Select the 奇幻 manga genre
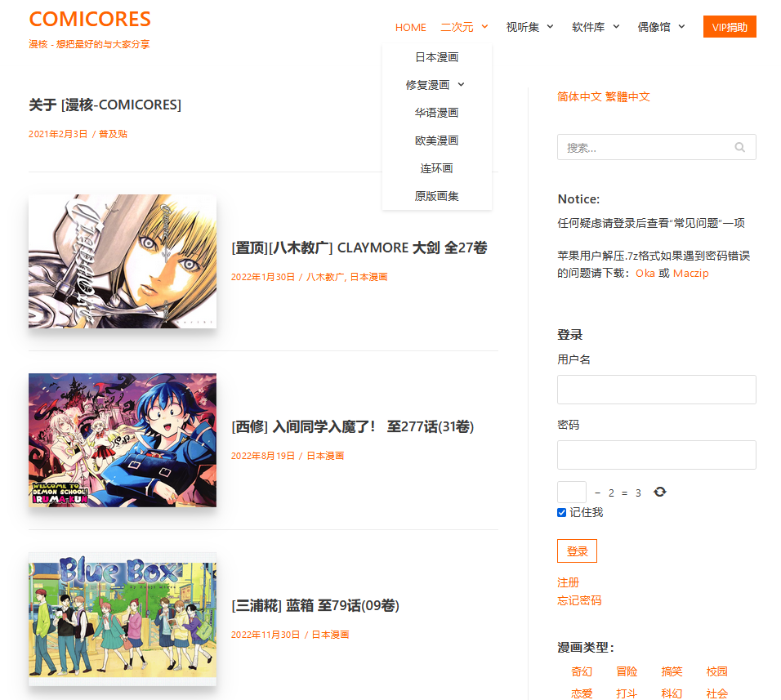Image resolution: width=781 pixels, height=700 pixels. tap(582, 671)
